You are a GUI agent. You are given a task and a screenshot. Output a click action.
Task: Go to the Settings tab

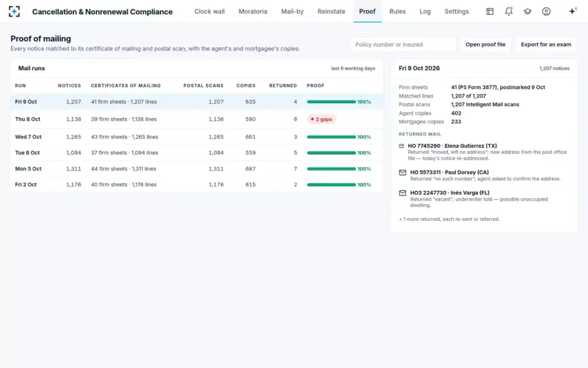click(457, 11)
